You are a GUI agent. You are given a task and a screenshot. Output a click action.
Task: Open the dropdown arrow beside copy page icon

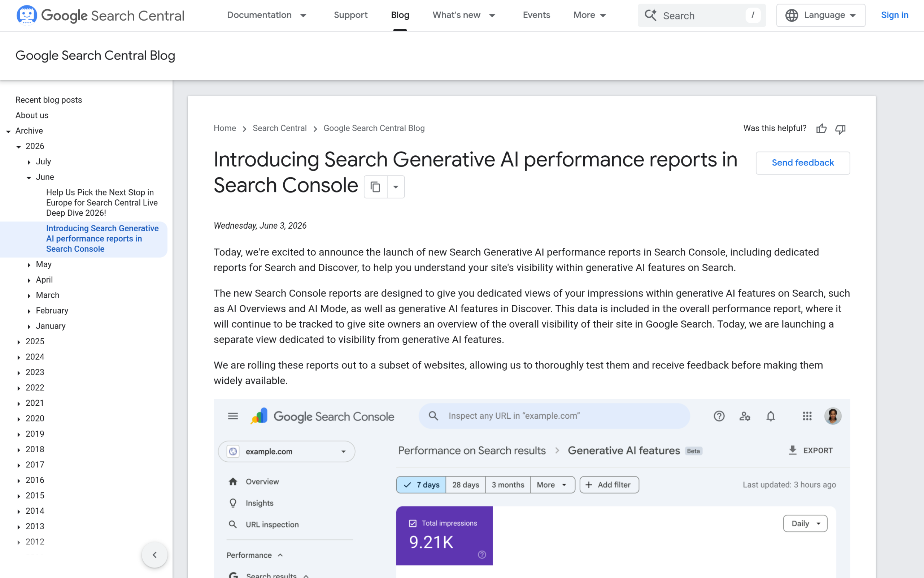coord(396,187)
